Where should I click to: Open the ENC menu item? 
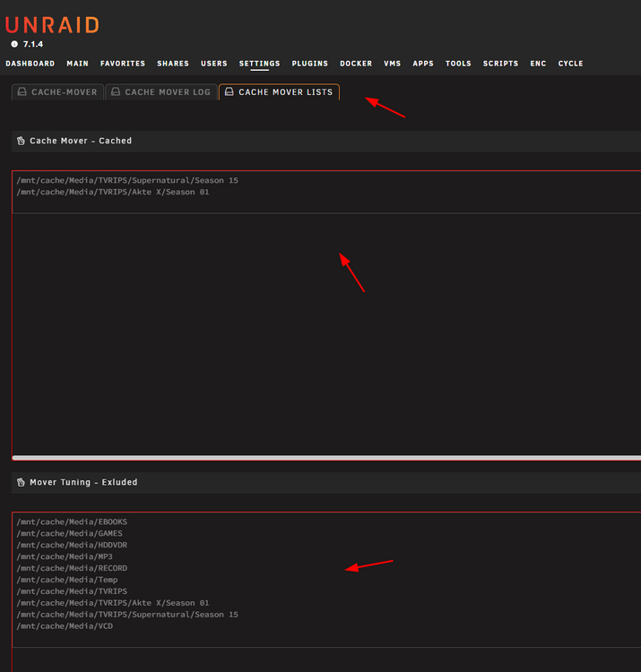[x=538, y=64]
